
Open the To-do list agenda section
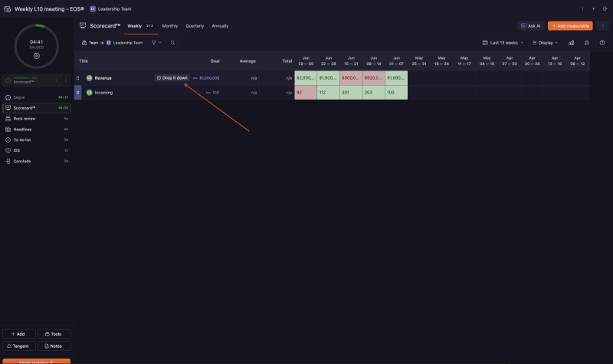36,139
